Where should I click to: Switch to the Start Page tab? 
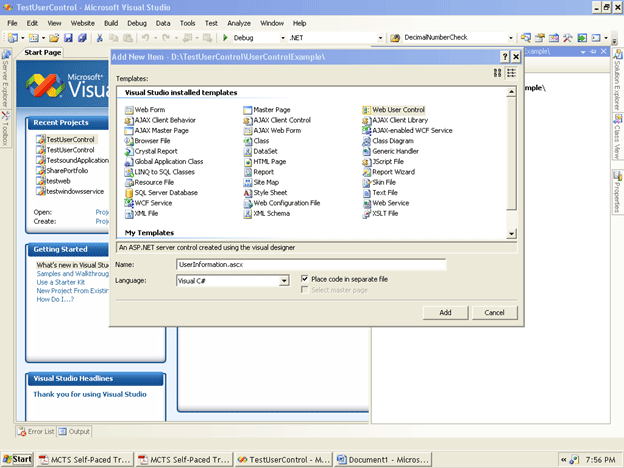43,52
